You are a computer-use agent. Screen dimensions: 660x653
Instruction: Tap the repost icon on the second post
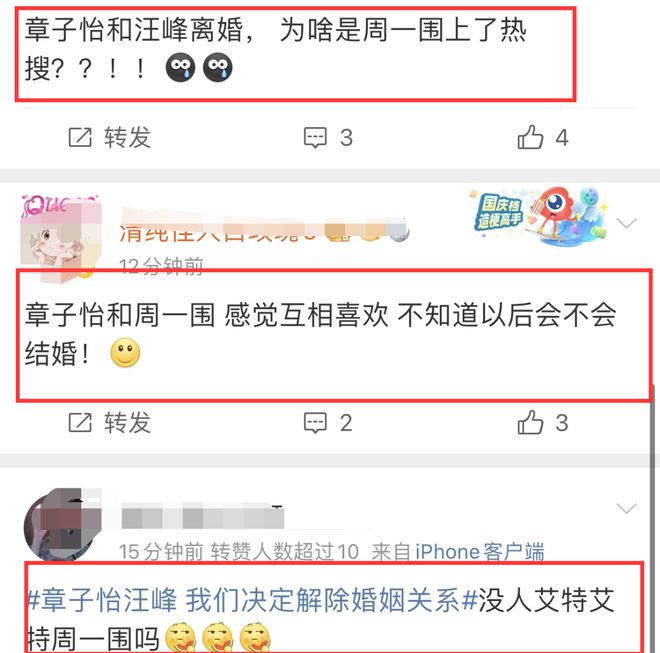coord(80,422)
